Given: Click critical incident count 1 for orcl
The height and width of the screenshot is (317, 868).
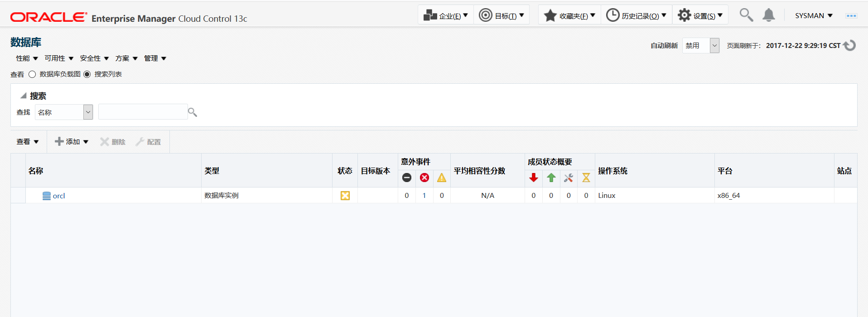Looking at the screenshot, I should tap(424, 196).
